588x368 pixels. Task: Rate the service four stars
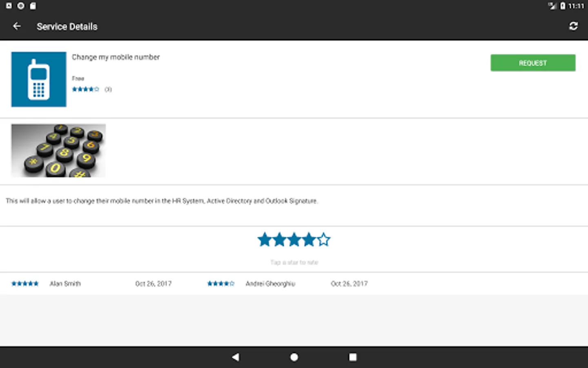point(309,240)
